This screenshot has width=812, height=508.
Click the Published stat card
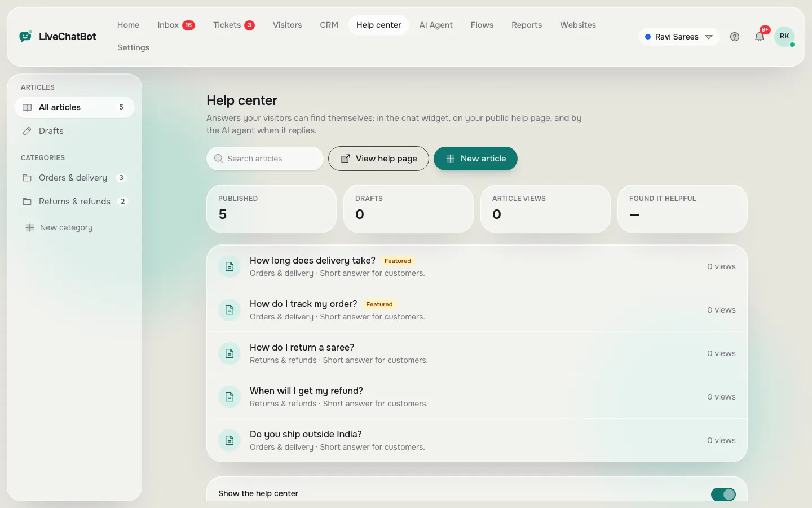271,209
